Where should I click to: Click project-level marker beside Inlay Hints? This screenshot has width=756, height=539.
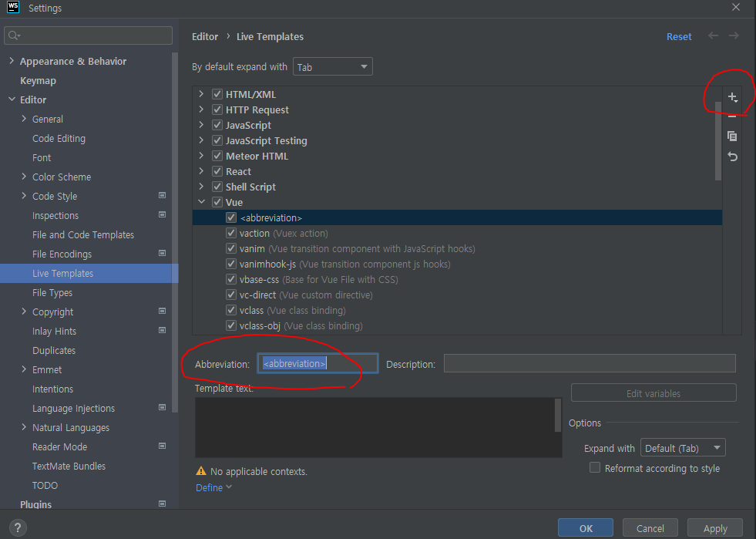162,331
